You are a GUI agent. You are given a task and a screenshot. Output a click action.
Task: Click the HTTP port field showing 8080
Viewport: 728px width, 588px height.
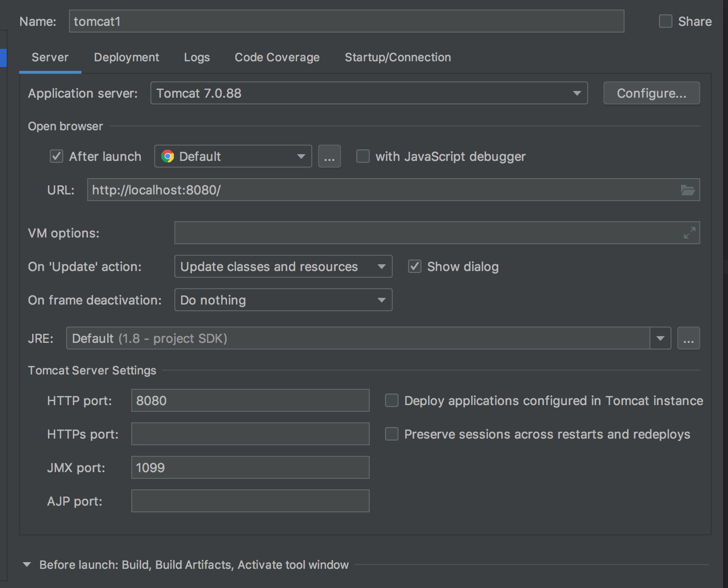(x=250, y=400)
